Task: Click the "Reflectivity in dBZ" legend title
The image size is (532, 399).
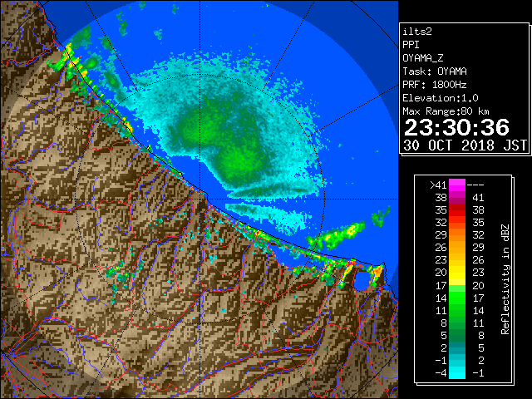Action: [505, 279]
